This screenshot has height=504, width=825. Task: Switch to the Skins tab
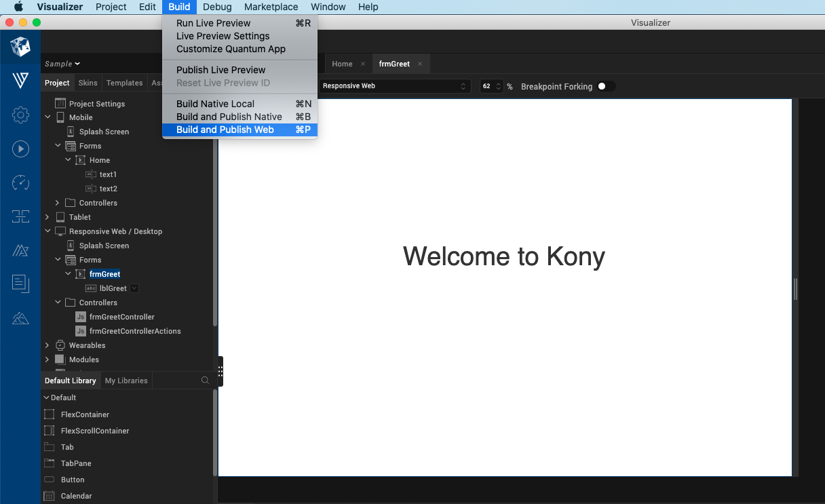[x=88, y=83]
